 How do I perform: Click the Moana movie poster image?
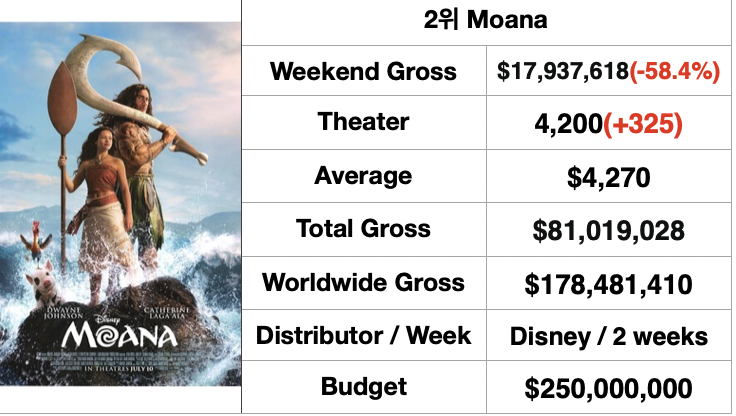pyautogui.click(x=121, y=204)
